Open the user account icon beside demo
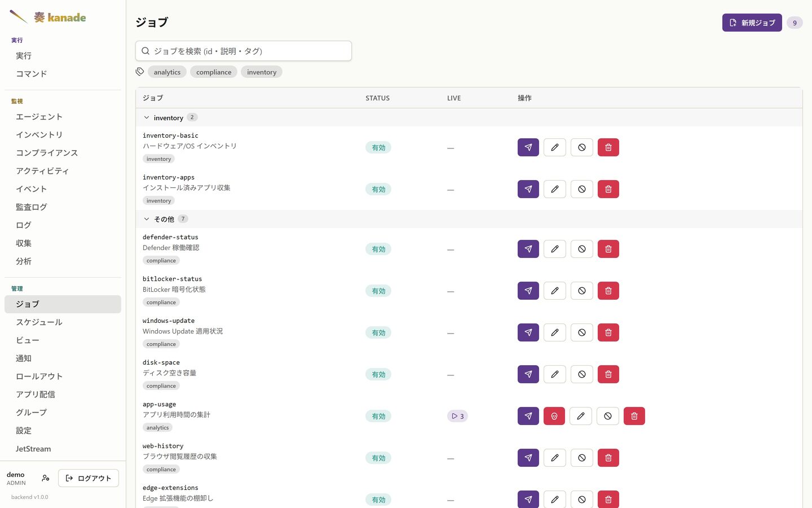The height and width of the screenshot is (508, 812). (46, 478)
